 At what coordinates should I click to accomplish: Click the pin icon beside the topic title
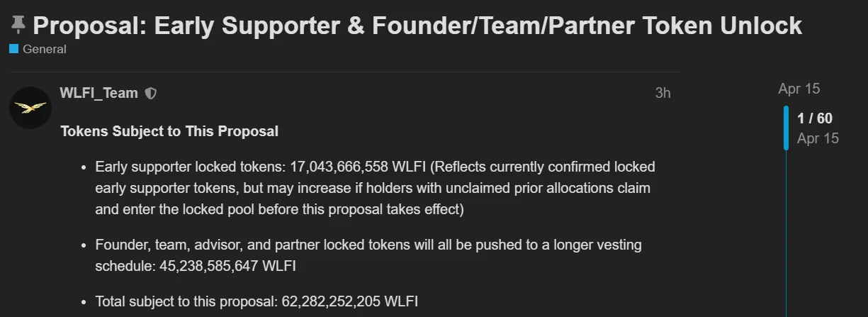coord(18,26)
